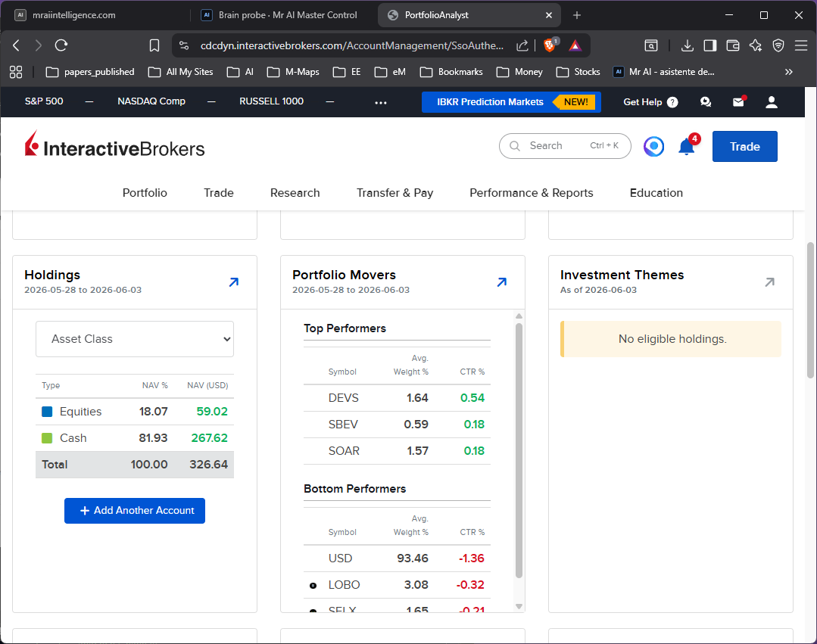Show more hidden bookmarks chevron
Screen dimensions: 817x644
click(789, 72)
